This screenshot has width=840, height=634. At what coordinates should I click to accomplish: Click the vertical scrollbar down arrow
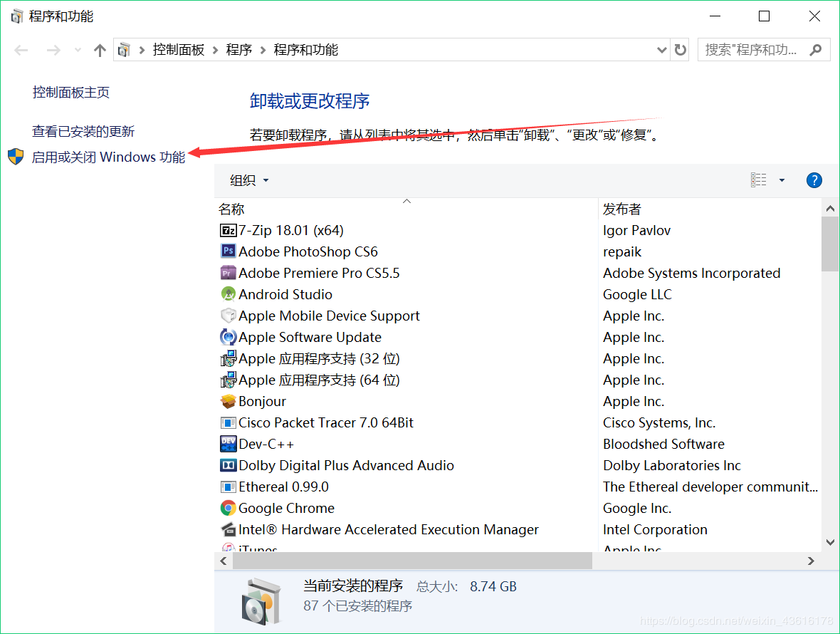[x=830, y=542]
